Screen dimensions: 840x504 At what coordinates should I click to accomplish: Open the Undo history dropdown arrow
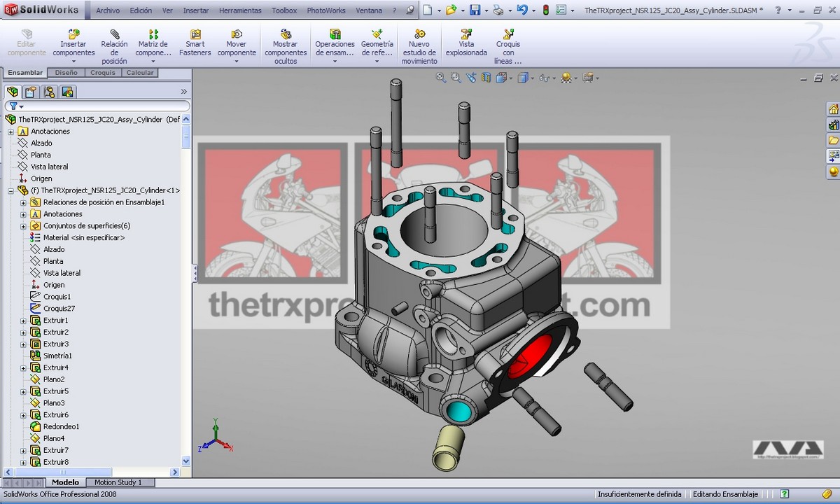pyautogui.click(x=533, y=10)
